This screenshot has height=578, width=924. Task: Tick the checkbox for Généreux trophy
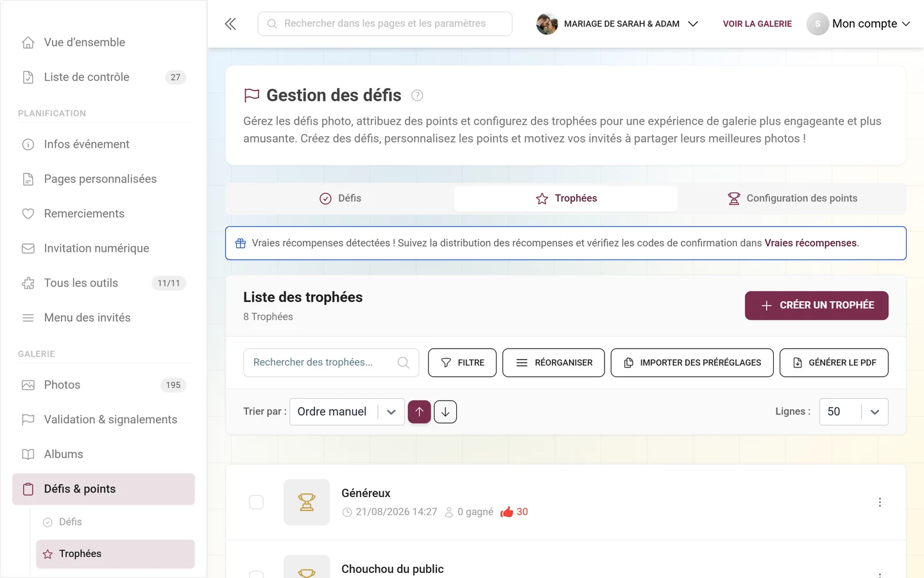tap(256, 502)
